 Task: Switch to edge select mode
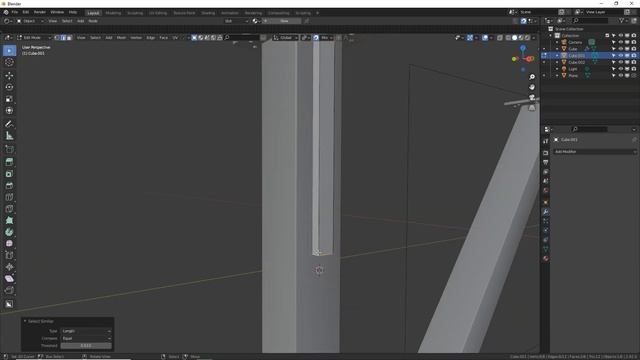point(63,38)
